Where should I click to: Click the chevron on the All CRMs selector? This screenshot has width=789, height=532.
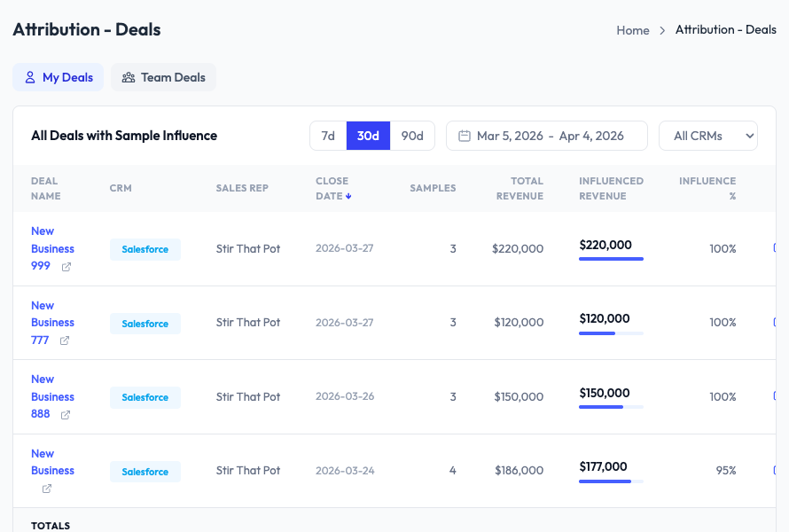[x=749, y=136]
